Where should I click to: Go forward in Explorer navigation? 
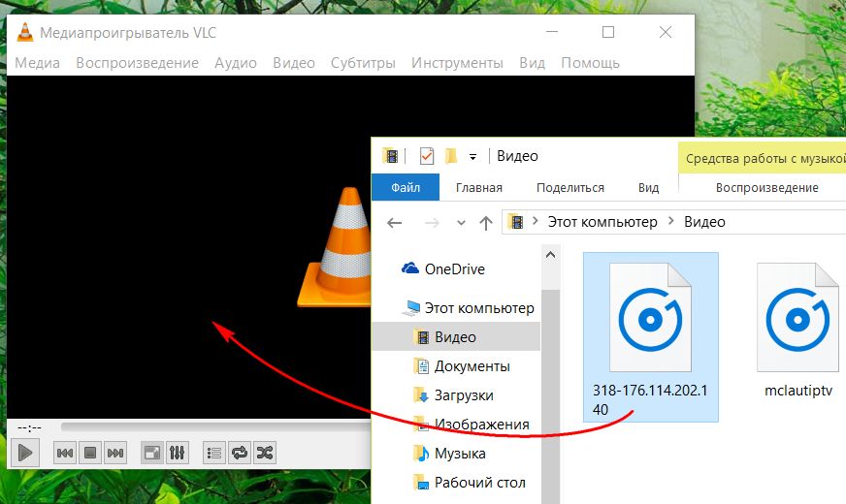pyautogui.click(x=432, y=223)
